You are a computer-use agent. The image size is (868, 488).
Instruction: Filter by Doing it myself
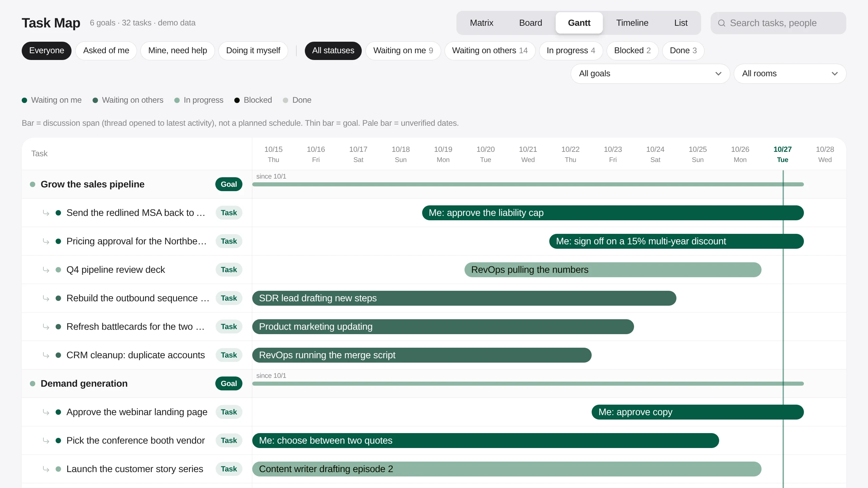[x=253, y=50]
